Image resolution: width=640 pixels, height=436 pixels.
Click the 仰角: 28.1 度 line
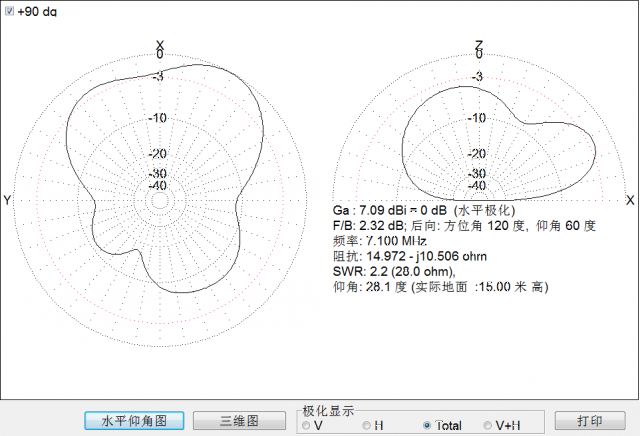tap(441, 287)
